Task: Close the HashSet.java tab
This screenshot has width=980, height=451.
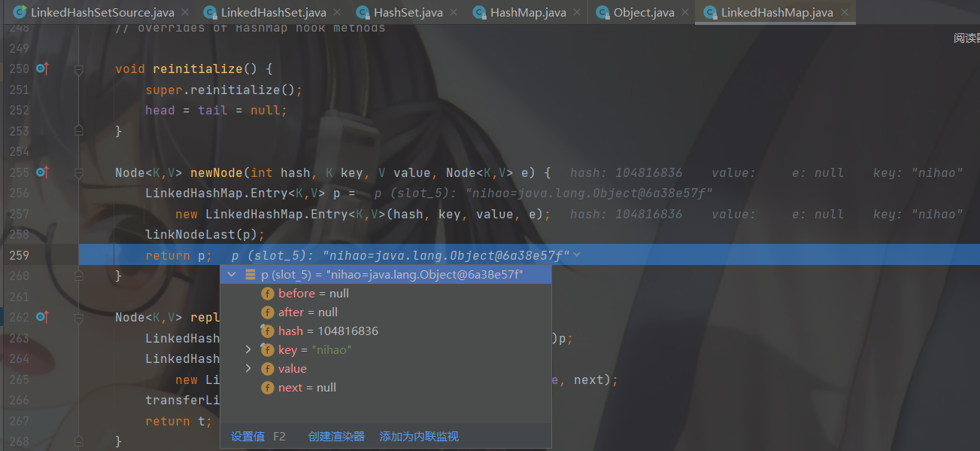Action: (x=454, y=13)
